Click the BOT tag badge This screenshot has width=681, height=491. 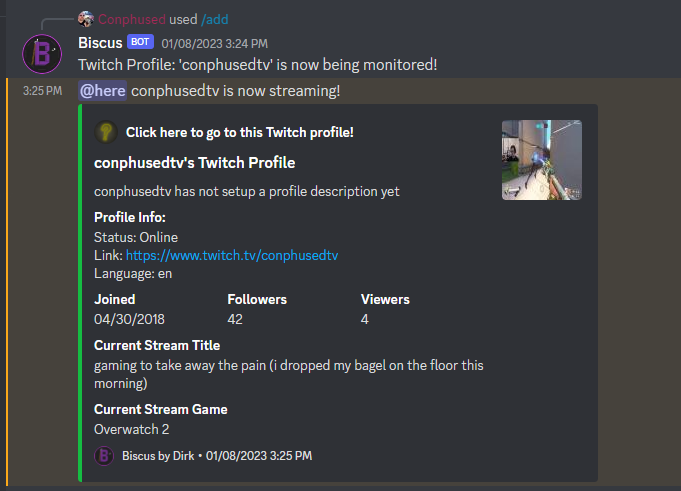[x=140, y=42]
